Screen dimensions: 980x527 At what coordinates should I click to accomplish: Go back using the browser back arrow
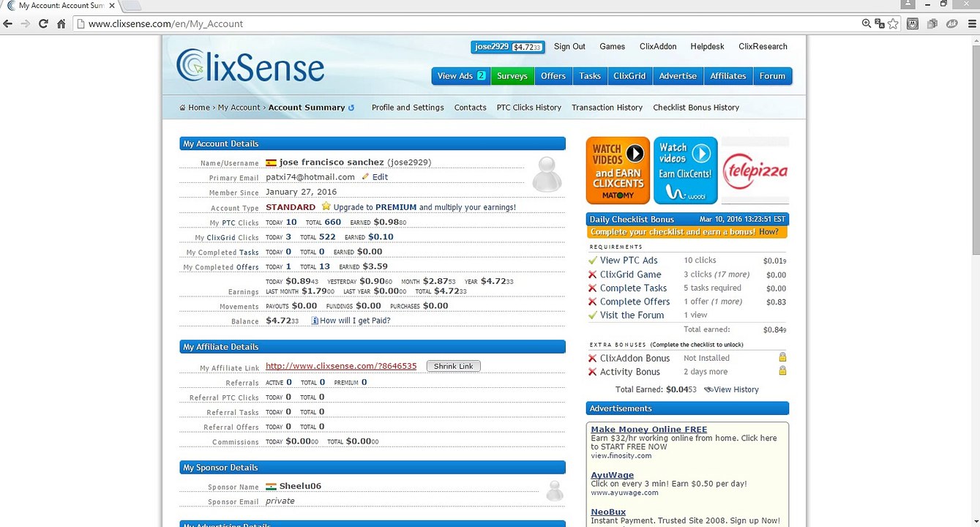click(8, 23)
